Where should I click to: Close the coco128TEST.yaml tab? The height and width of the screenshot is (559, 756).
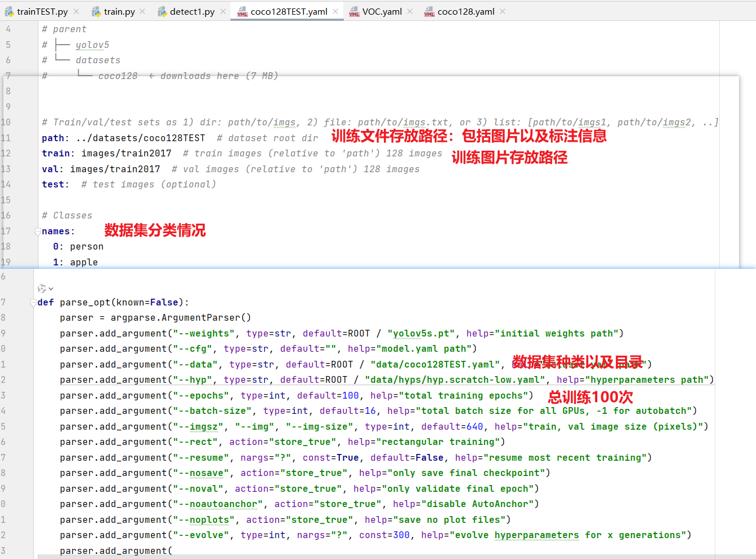point(335,11)
